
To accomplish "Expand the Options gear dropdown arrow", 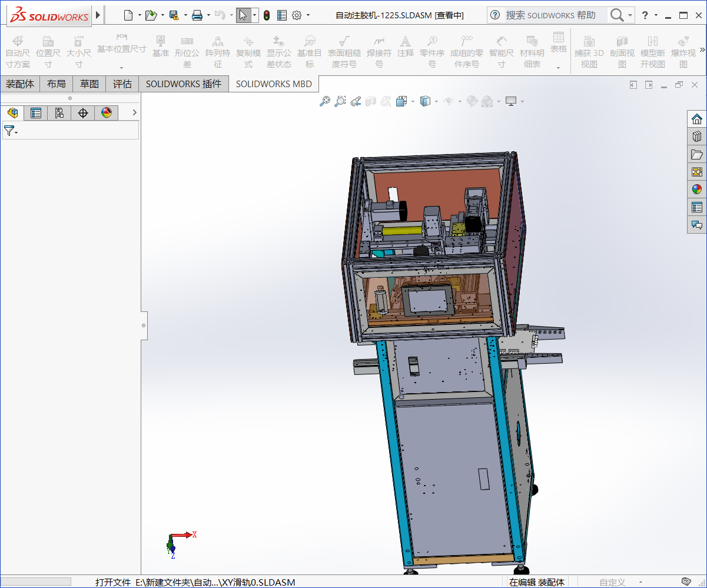I will [308, 15].
